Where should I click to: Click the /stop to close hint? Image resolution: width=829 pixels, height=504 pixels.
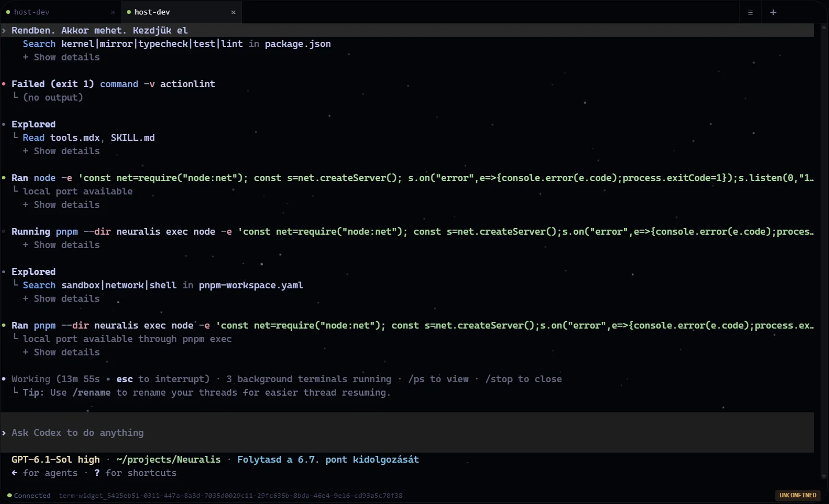point(523,379)
